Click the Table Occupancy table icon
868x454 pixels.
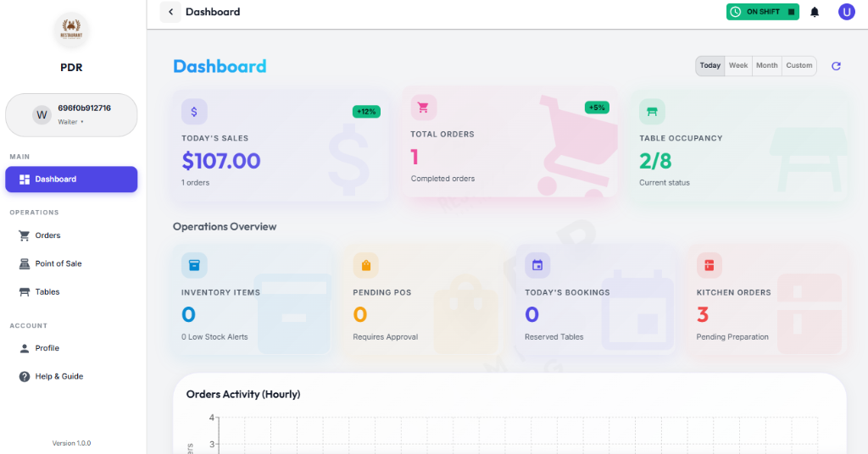click(x=652, y=111)
